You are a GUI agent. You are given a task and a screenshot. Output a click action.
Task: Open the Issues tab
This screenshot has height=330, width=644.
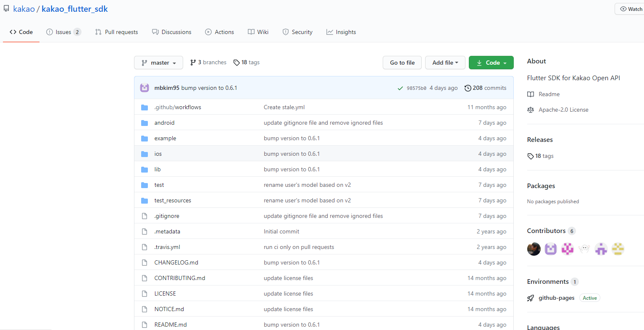[63, 32]
